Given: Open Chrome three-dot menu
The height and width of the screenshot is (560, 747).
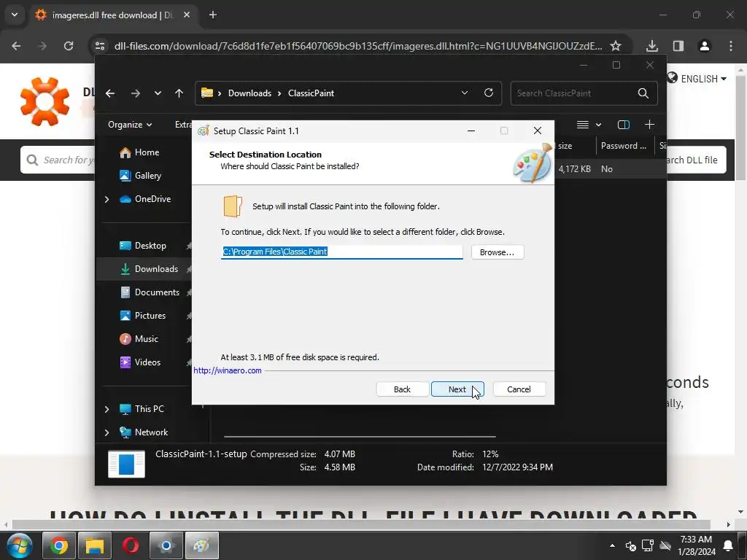Looking at the screenshot, I should click(730, 46).
